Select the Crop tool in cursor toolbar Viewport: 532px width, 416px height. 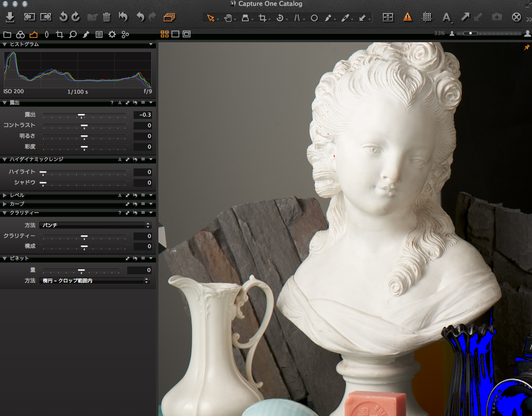point(262,18)
